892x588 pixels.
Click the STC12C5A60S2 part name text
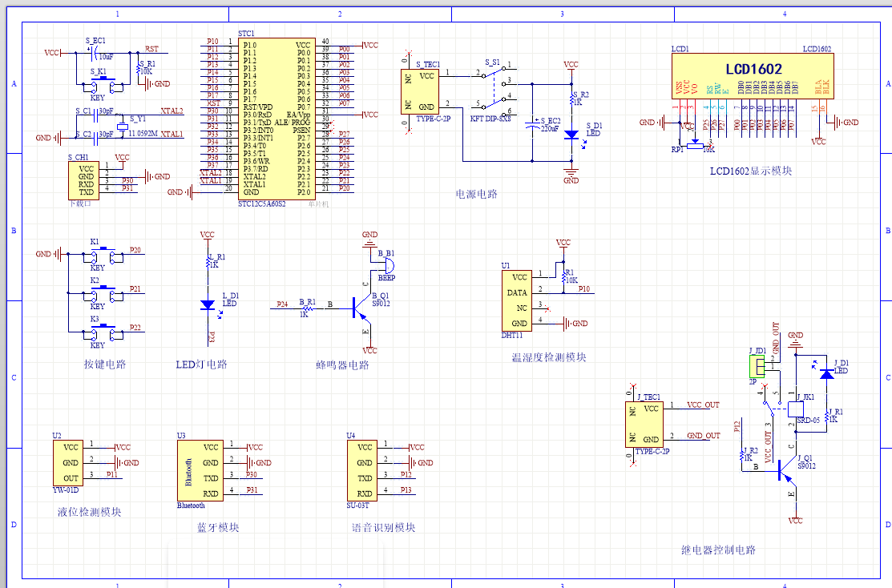tap(262, 203)
